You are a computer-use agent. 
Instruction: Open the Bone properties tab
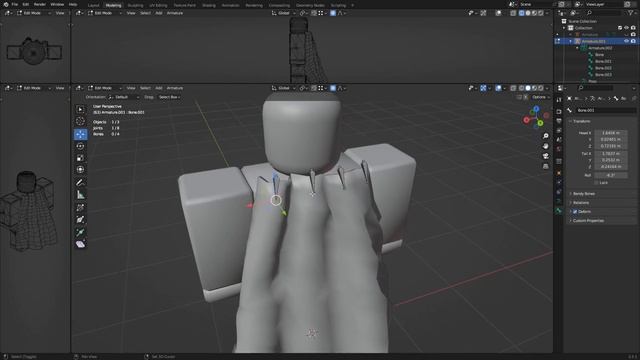pos(559,211)
